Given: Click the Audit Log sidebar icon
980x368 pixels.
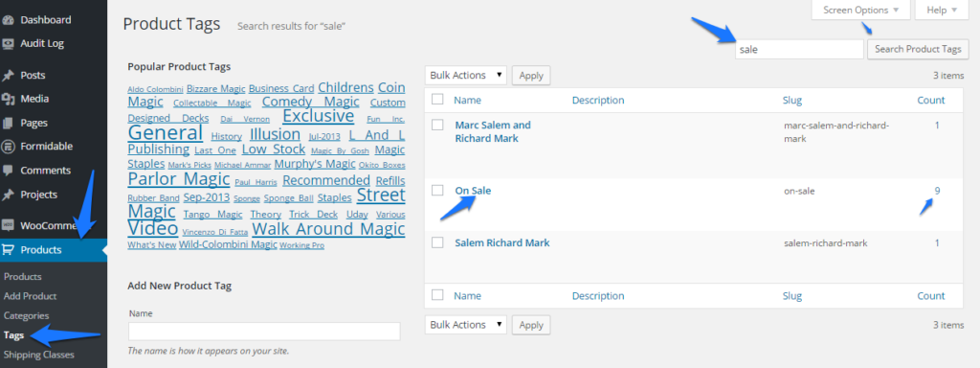Looking at the screenshot, I should click(8, 44).
